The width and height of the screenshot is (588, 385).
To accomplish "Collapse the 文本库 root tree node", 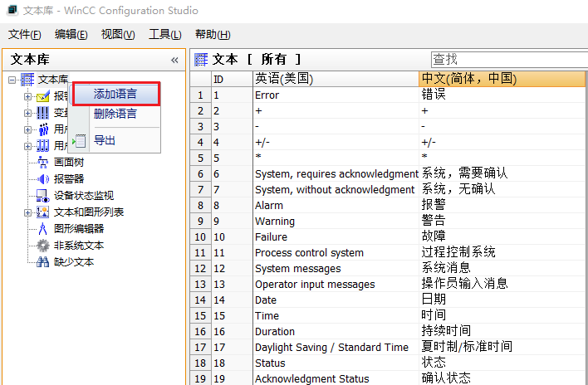I will coord(12,80).
